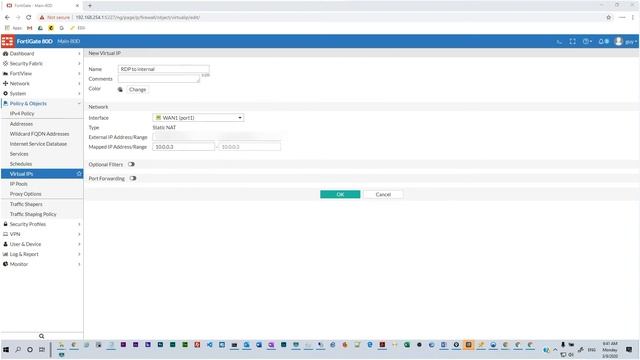Viewport: 640px width, 360px height.
Task: Click the browser address bar URL
Action: (x=138, y=18)
